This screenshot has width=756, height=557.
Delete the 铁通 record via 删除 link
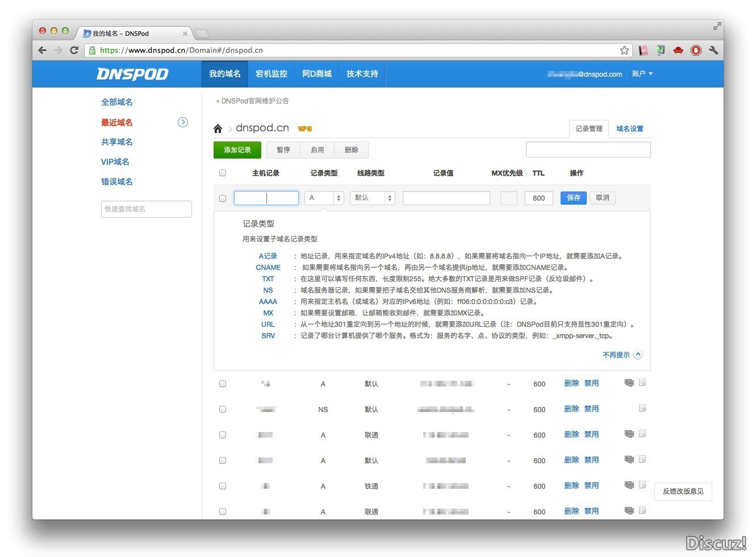point(571,485)
